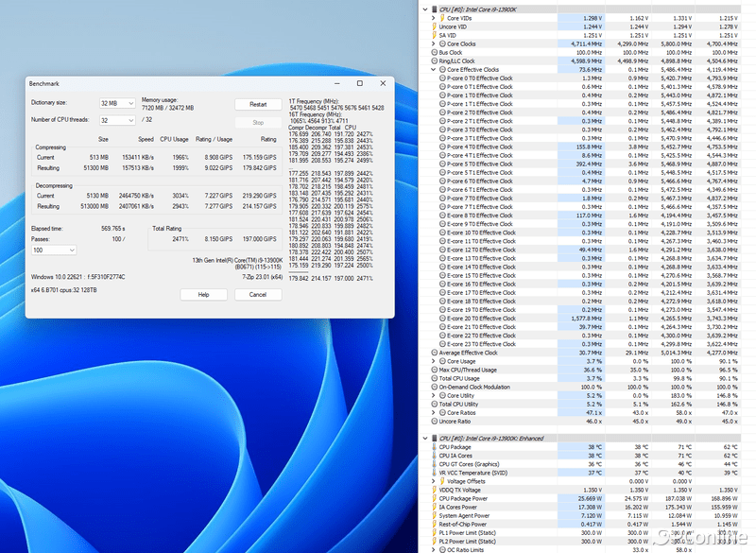
Task: Click the Help button
Action: 203,294
